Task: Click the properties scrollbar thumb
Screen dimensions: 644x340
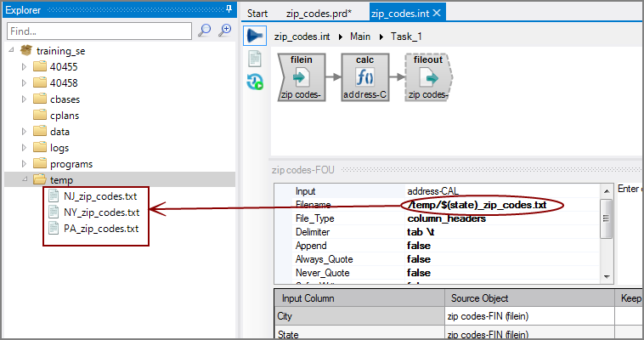Action: coord(607,218)
